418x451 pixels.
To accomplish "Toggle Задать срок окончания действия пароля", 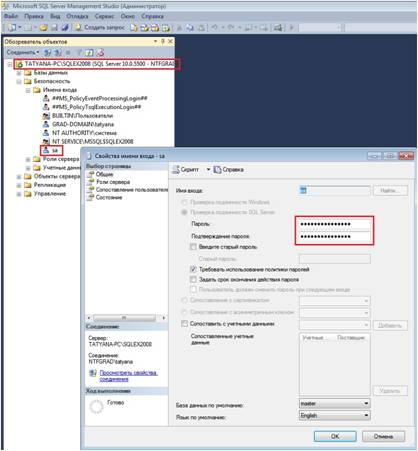I will (x=193, y=279).
